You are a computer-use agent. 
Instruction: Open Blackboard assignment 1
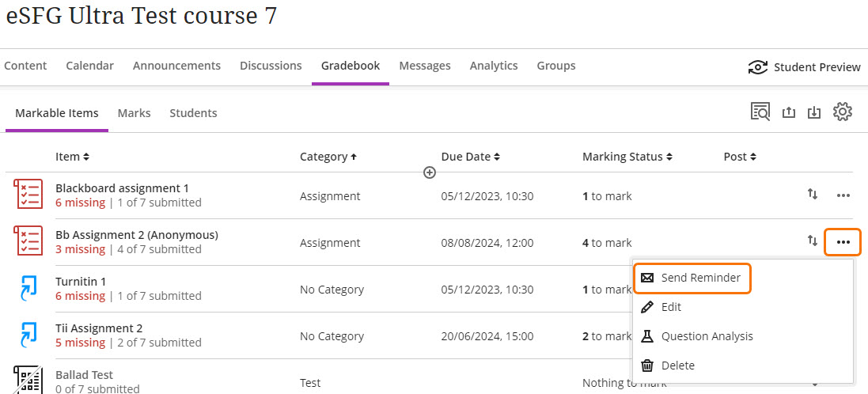coord(122,188)
